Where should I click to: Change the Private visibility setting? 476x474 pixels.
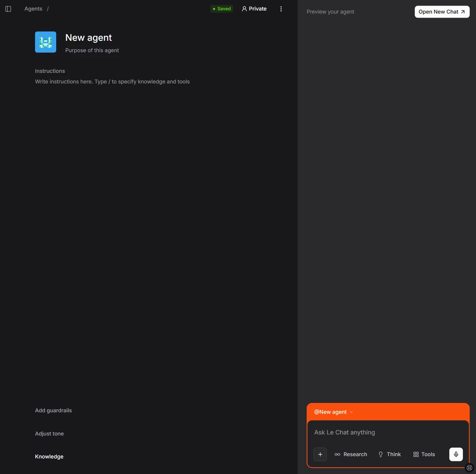(254, 9)
